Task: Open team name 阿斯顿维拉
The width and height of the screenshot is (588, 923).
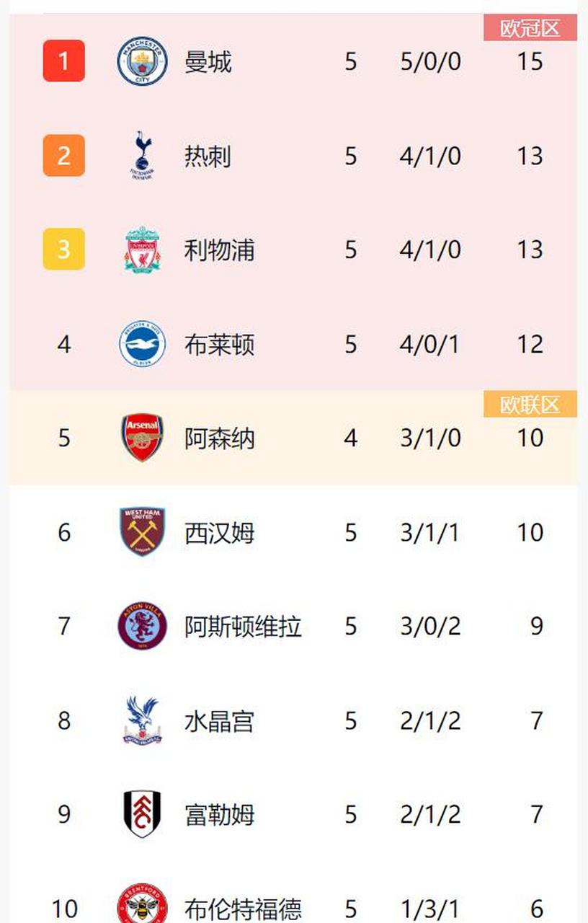Action: coord(243,626)
